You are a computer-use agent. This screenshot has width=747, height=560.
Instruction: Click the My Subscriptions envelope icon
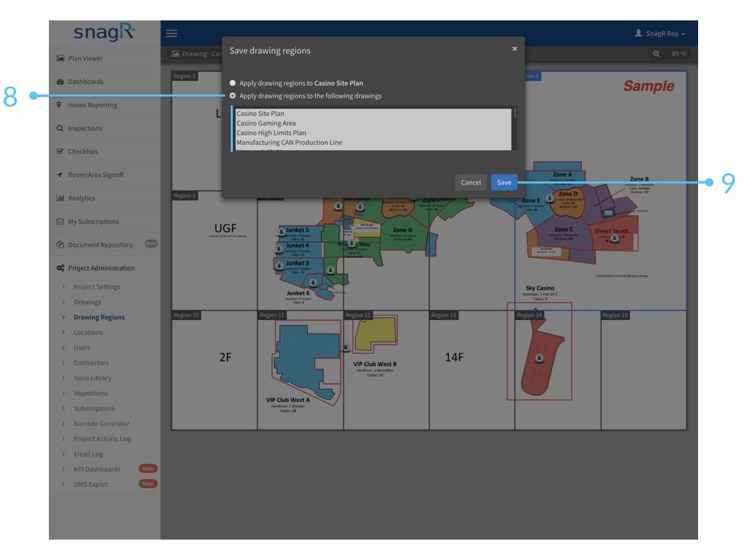coord(61,222)
